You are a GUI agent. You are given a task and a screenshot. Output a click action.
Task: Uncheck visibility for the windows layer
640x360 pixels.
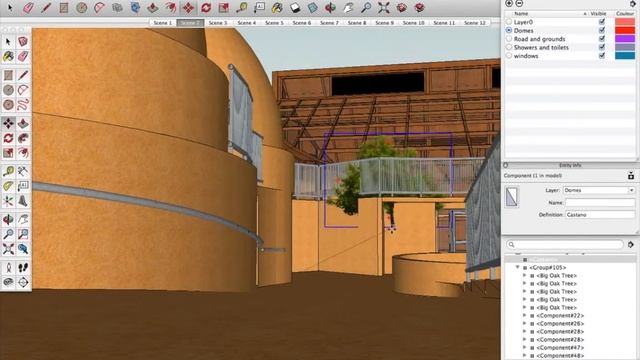(602, 56)
